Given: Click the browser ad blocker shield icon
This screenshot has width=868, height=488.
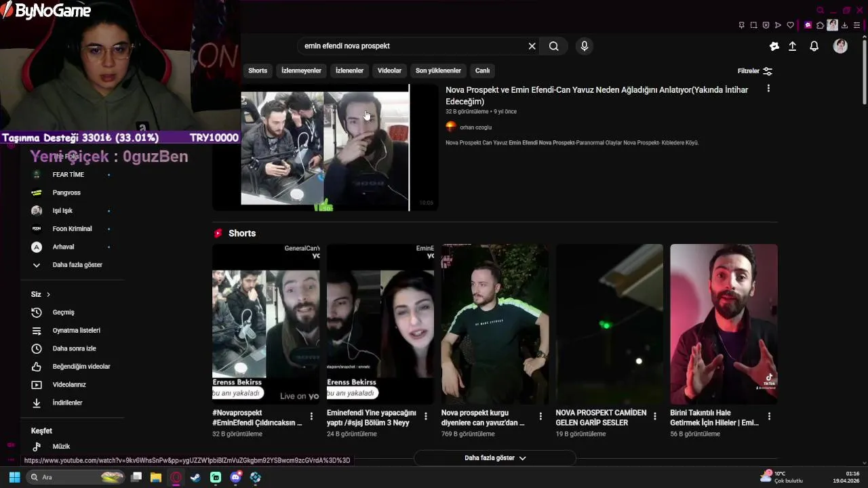Looking at the screenshot, I should 766,25.
